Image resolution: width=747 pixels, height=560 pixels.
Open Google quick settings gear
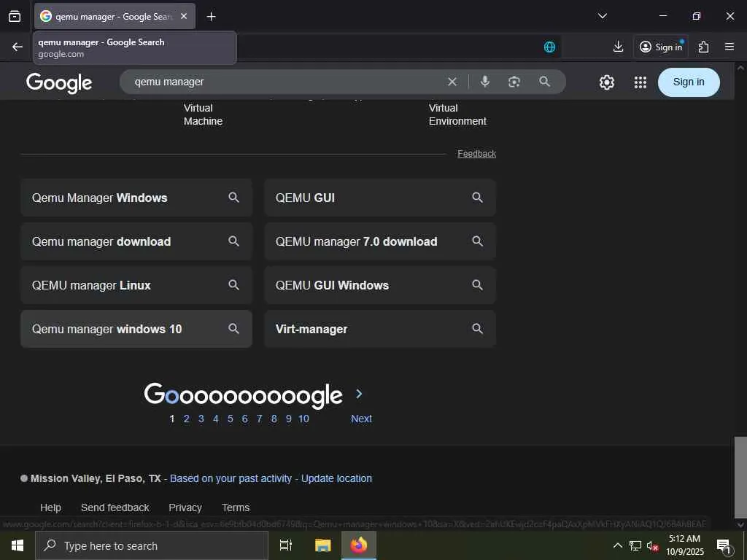(606, 82)
